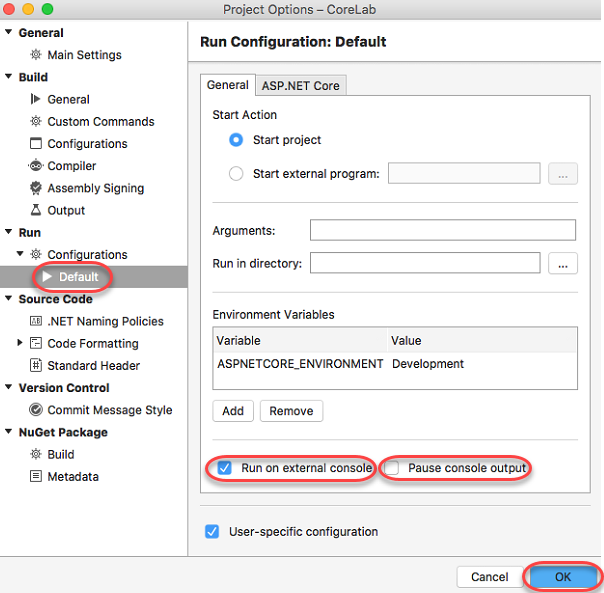Select the General tab
The image size is (604, 593).
click(228, 85)
